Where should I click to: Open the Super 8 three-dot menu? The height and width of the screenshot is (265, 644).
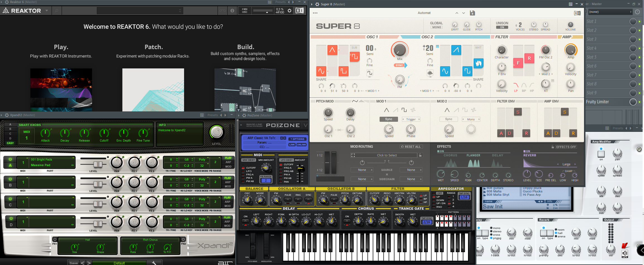[x=315, y=13]
